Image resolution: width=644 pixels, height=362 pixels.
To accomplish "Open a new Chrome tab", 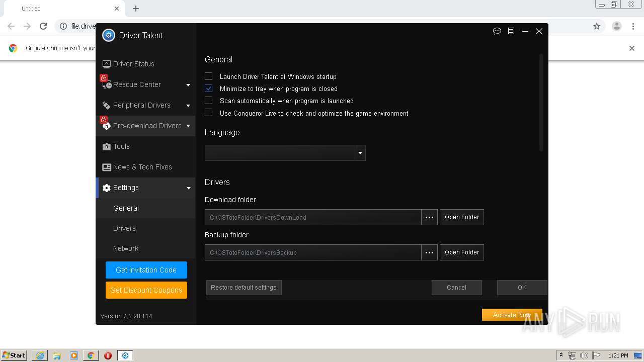I will 136,9.
